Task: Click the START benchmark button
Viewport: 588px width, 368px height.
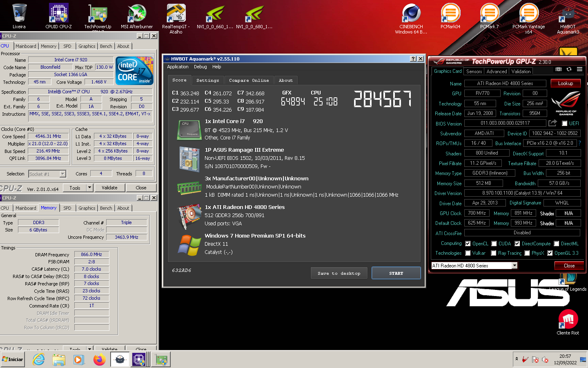Action: [x=396, y=273]
